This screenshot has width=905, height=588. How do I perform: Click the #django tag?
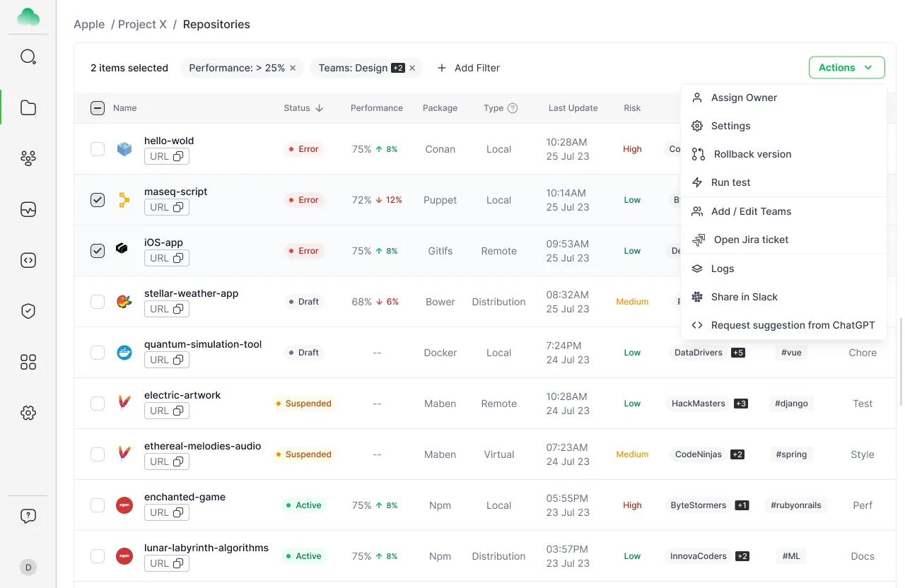[791, 404]
